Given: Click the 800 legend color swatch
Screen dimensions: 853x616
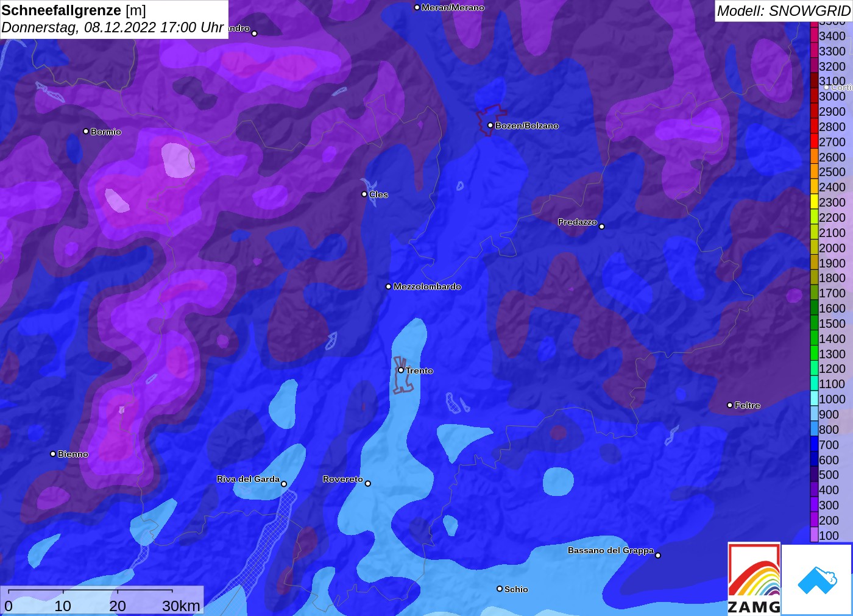Looking at the screenshot, I should click(814, 429).
